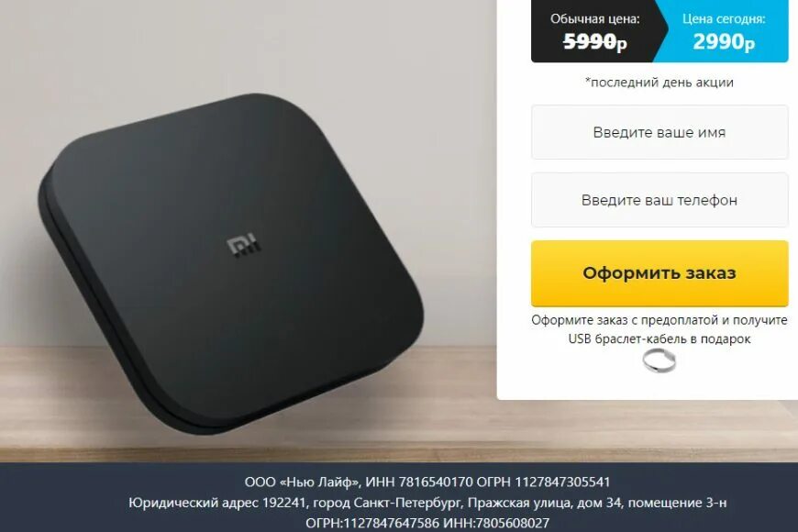
Task: Focus the 'Введите ваше имя' name field
Action: (659, 132)
